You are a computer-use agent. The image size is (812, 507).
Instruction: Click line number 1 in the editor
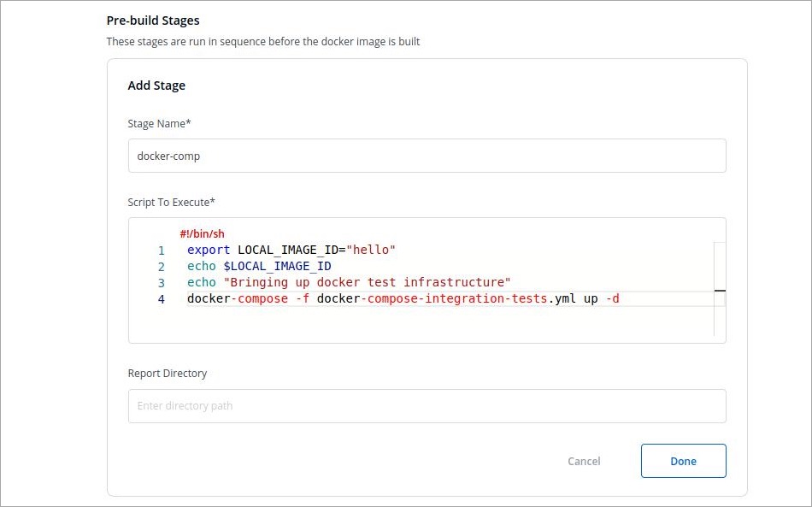[x=161, y=250]
